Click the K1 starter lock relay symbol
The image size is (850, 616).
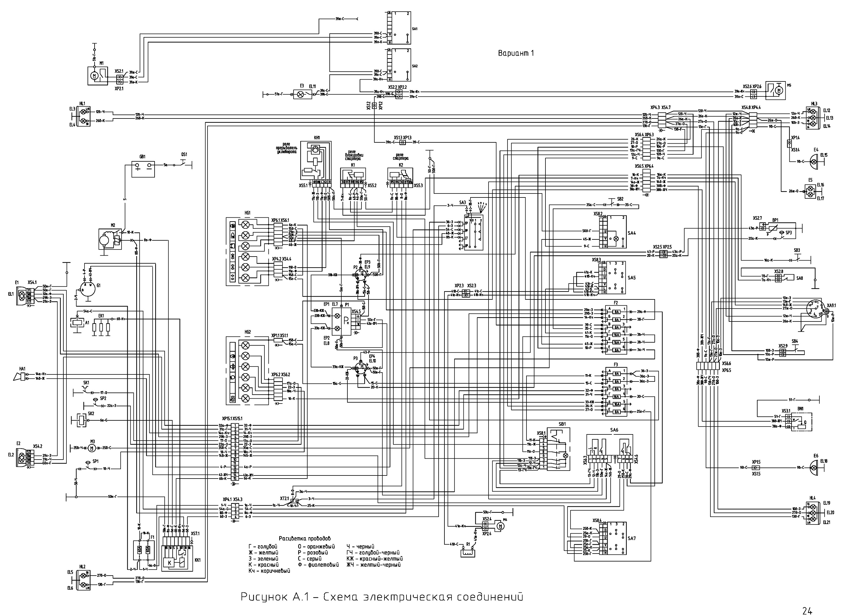(x=353, y=177)
